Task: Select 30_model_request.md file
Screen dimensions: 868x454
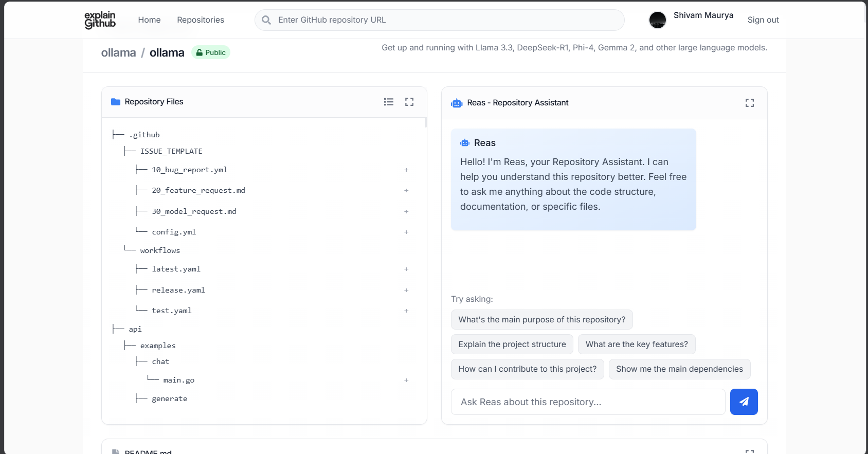Action: coord(194,211)
